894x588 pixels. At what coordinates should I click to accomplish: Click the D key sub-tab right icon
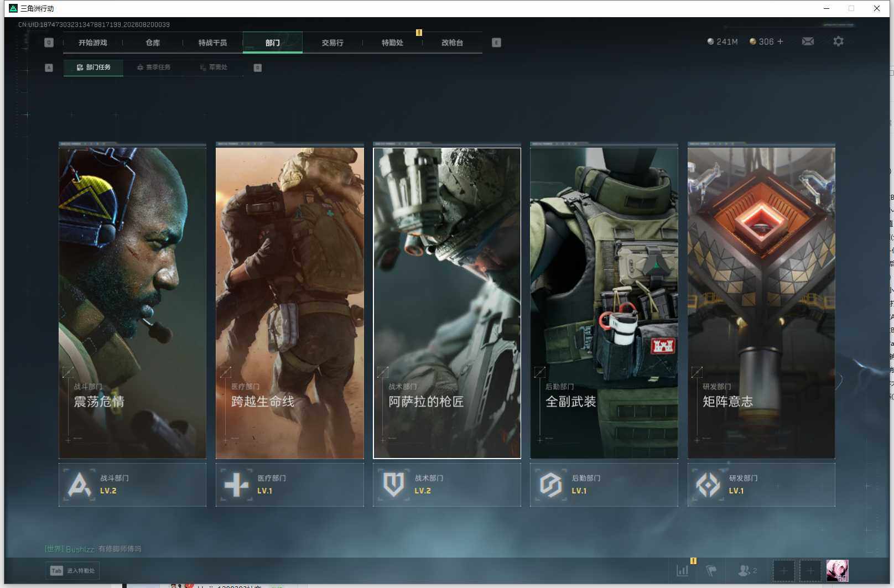click(x=257, y=67)
